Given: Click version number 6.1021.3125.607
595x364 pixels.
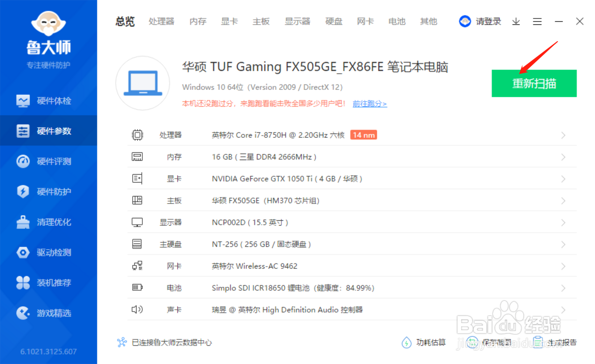Looking at the screenshot, I should (49, 351).
